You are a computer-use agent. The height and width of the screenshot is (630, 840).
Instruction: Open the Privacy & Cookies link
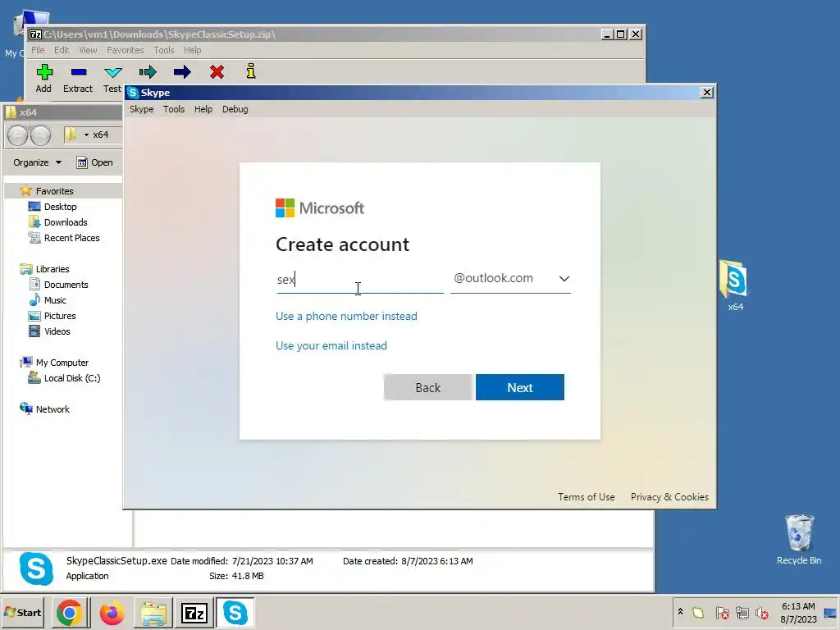pyautogui.click(x=669, y=496)
